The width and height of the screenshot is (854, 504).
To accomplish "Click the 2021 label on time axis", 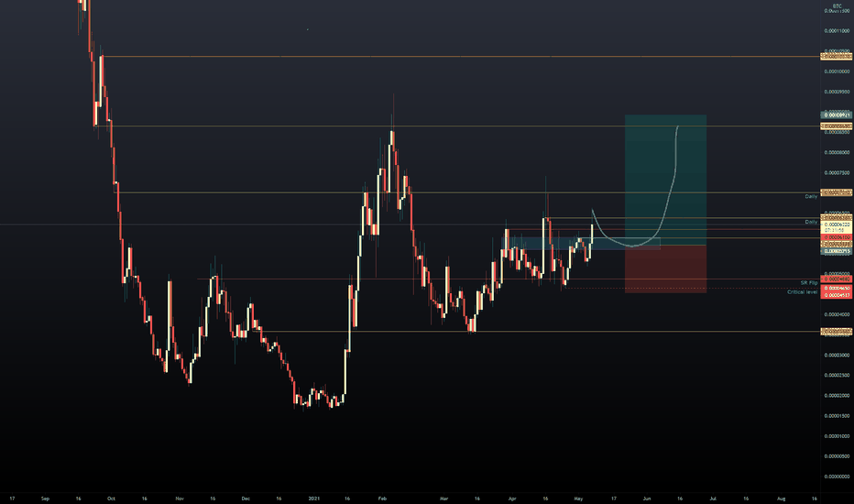I will 313,499.
